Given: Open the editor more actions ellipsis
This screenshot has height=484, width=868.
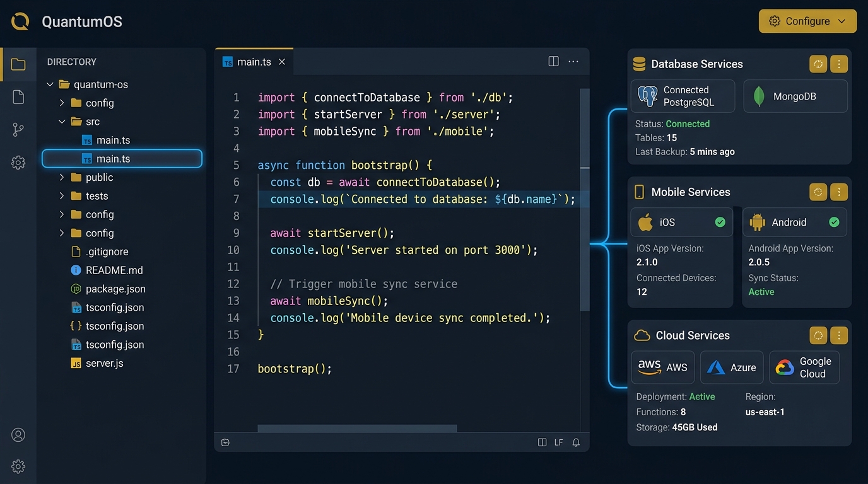Looking at the screenshot, I should pyautogui.click(x=573, y=61).
